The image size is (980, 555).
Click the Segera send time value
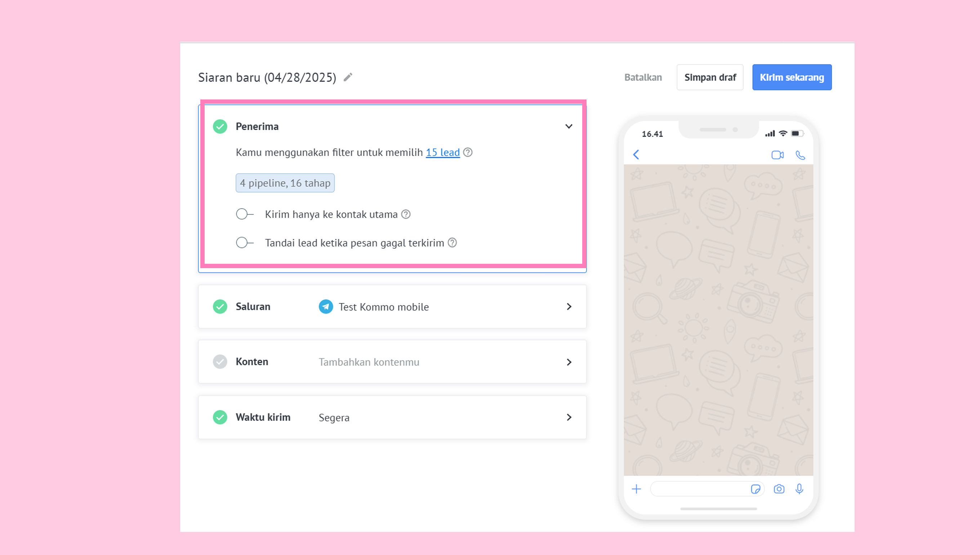pyautogui.click(x=334, y=418)
